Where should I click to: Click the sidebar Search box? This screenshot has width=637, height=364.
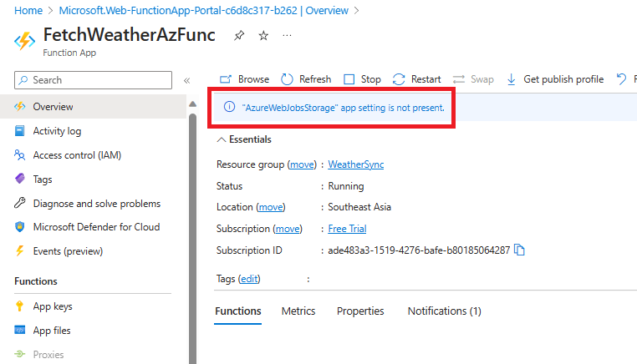(x=93, y=80)
